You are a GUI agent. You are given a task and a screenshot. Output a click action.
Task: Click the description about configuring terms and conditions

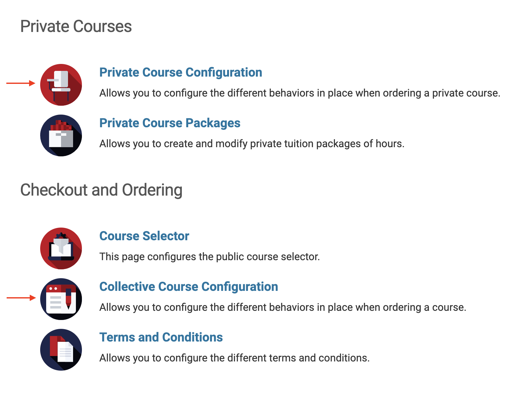click(234, 358)
